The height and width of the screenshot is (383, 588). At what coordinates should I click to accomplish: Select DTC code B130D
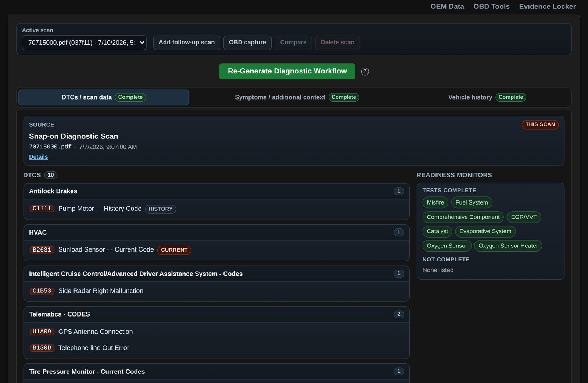pyautogui.click(x=42, y=348)
